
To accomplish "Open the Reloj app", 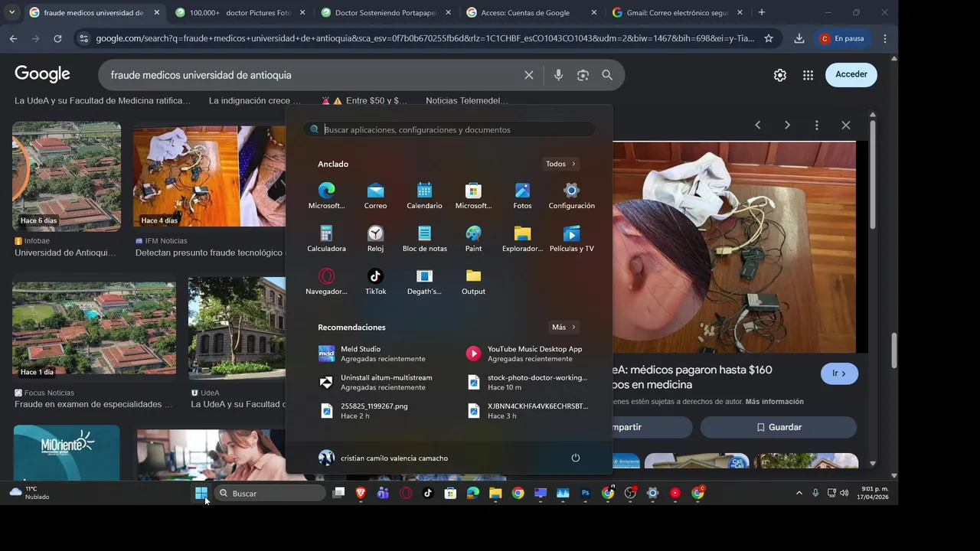I will pyautogui.click(x=375, y=238).
